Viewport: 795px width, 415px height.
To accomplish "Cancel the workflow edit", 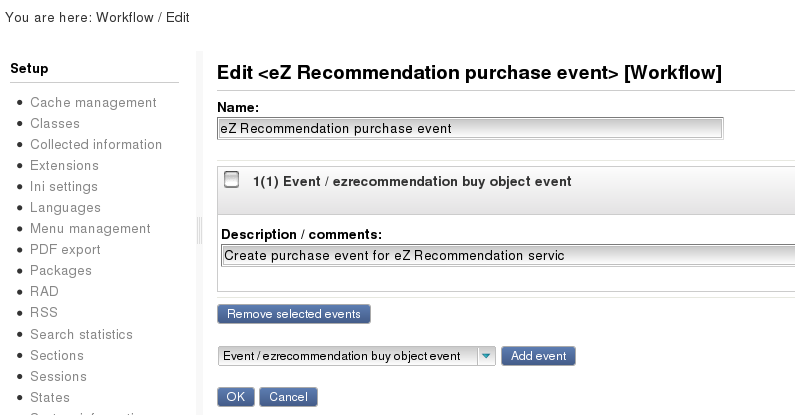I will [x=288, y=397].
